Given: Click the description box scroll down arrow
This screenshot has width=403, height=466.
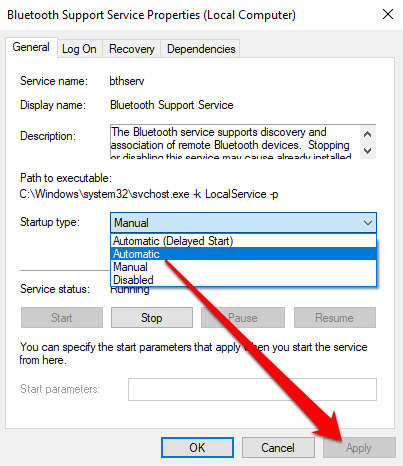Looking at the screenshot, I should point(368,151).
